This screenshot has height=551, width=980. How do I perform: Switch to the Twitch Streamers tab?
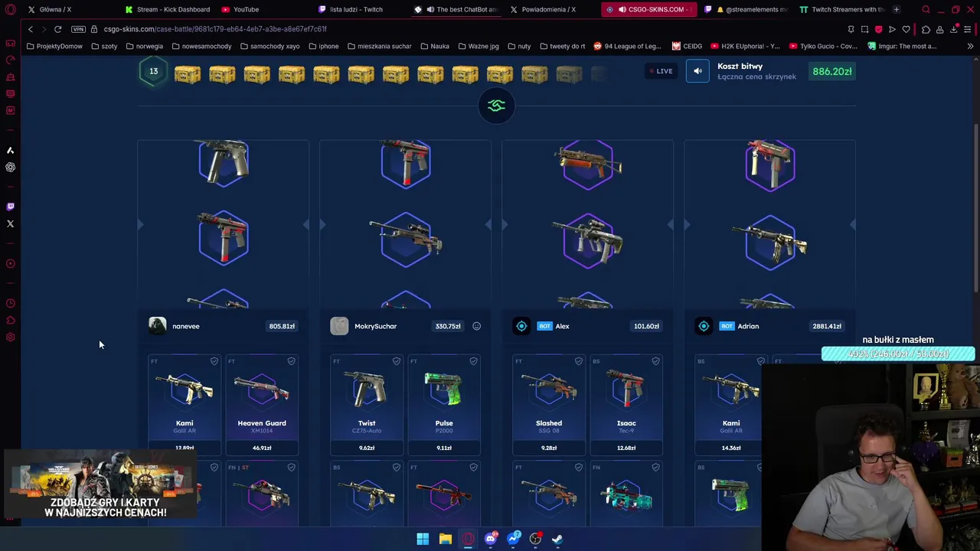(841, 9)
